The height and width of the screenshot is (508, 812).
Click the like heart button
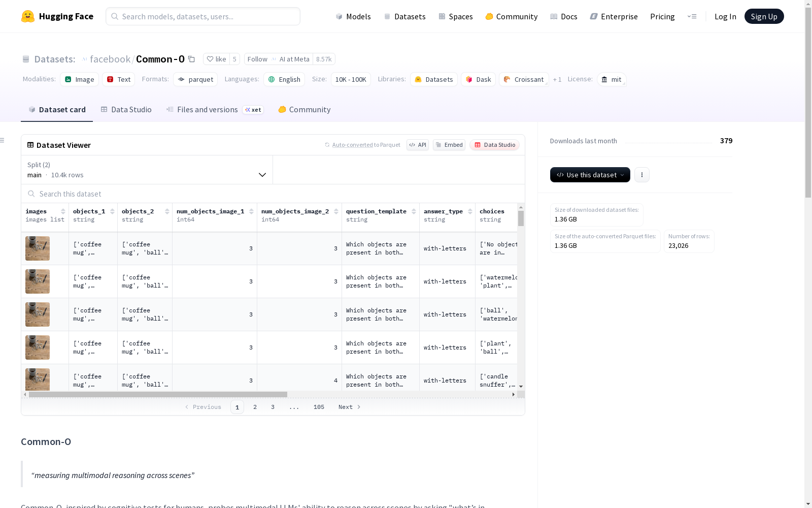(216, 59)
